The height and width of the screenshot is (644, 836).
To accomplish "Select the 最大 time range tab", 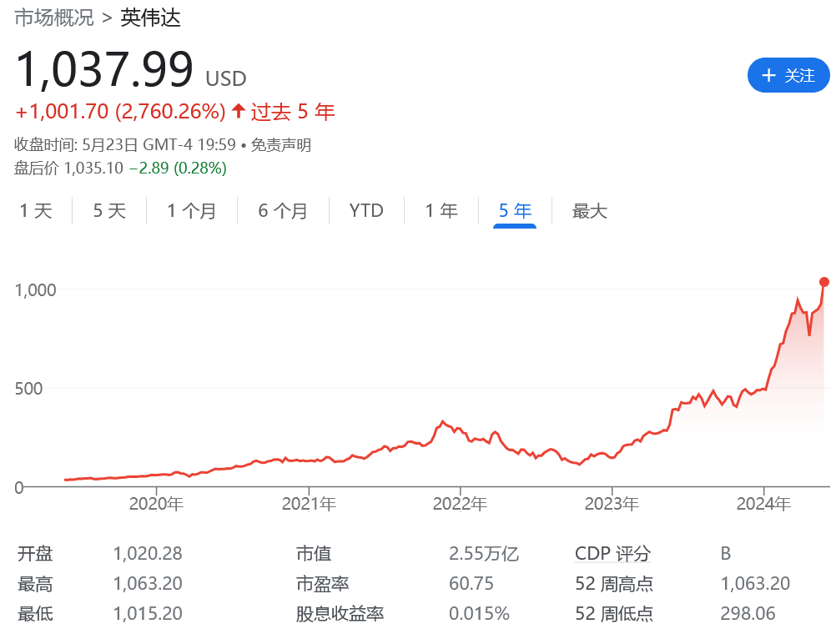I will coord(589,211).
